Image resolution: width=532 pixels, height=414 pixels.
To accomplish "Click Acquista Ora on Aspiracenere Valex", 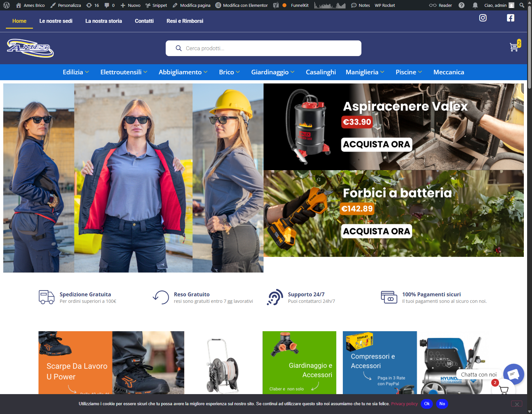I will point(377,144).
